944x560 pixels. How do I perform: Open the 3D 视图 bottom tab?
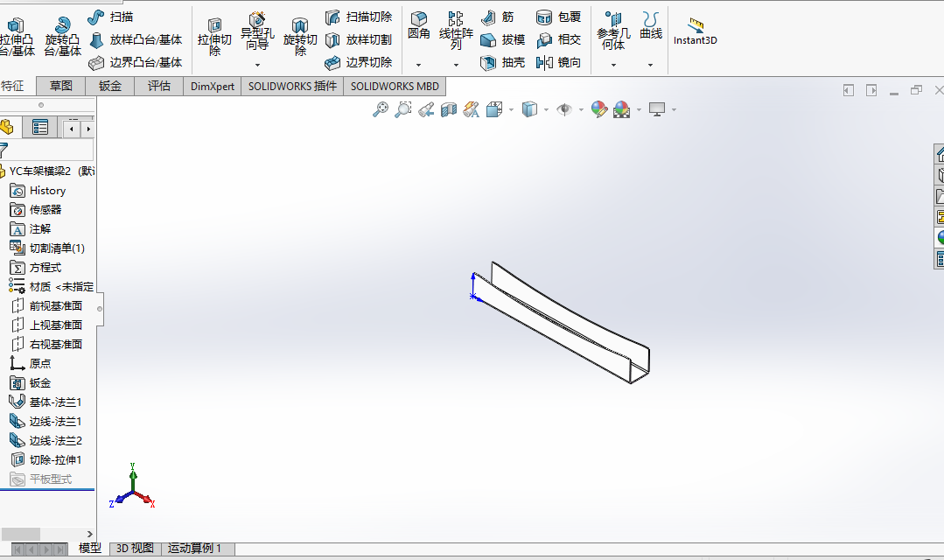135,549
